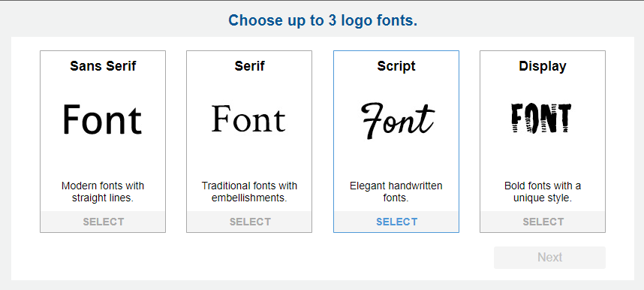Screen dimensions: 644x290
Task: Click the Script card heading
Action: pos(396,66)
